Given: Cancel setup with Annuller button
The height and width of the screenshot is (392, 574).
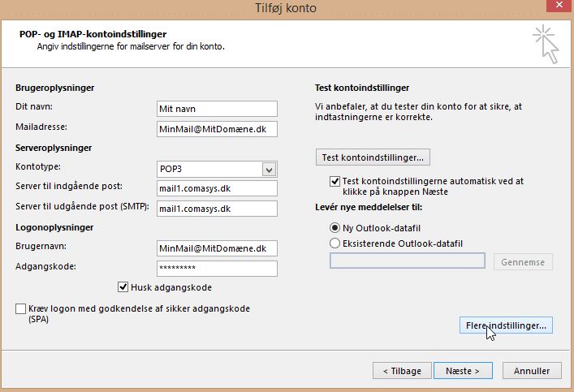Looking at the screenshot, I should [532, 371].
